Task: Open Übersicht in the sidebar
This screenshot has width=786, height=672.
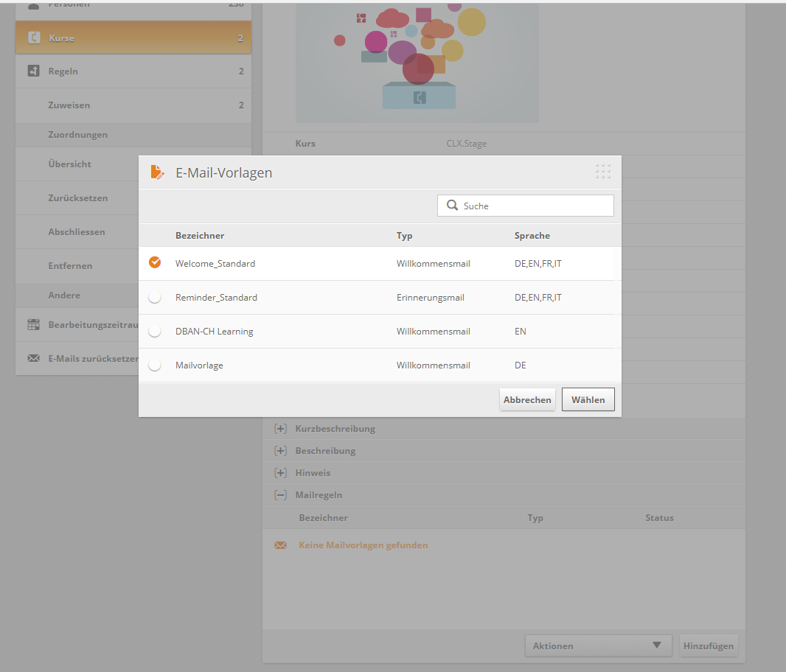Action: click(69, 164)
